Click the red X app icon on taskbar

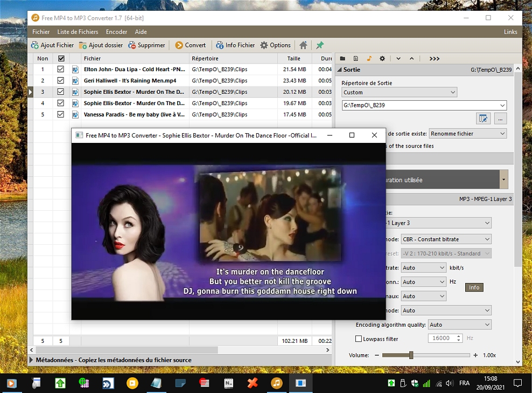point(253,383)
